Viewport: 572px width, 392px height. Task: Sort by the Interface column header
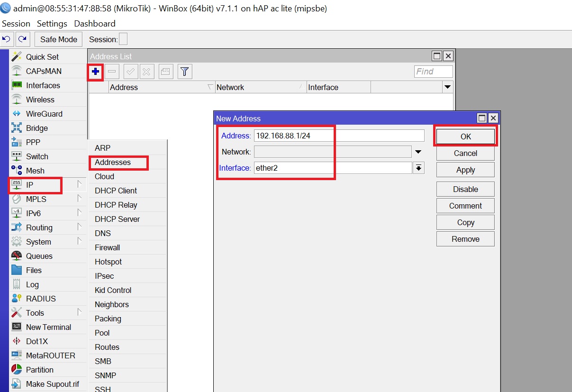pyautogui.click(x=338, y=87)
